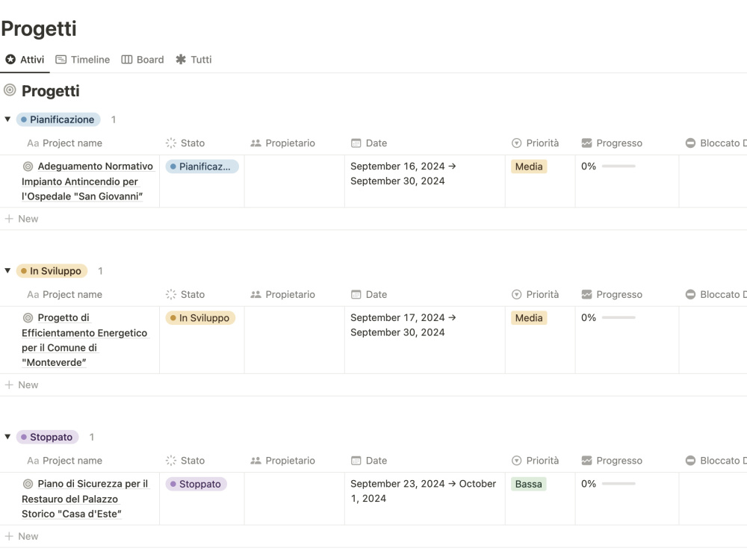Click the icon of Piano di Sicurezza project
The image size is (747, 560).
[28, 484]
